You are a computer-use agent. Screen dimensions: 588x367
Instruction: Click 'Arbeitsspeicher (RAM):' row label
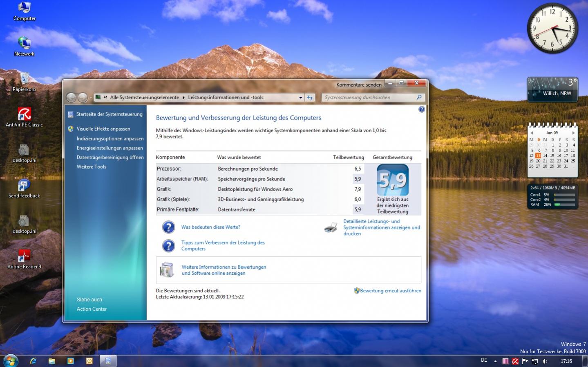pos(182,179)
